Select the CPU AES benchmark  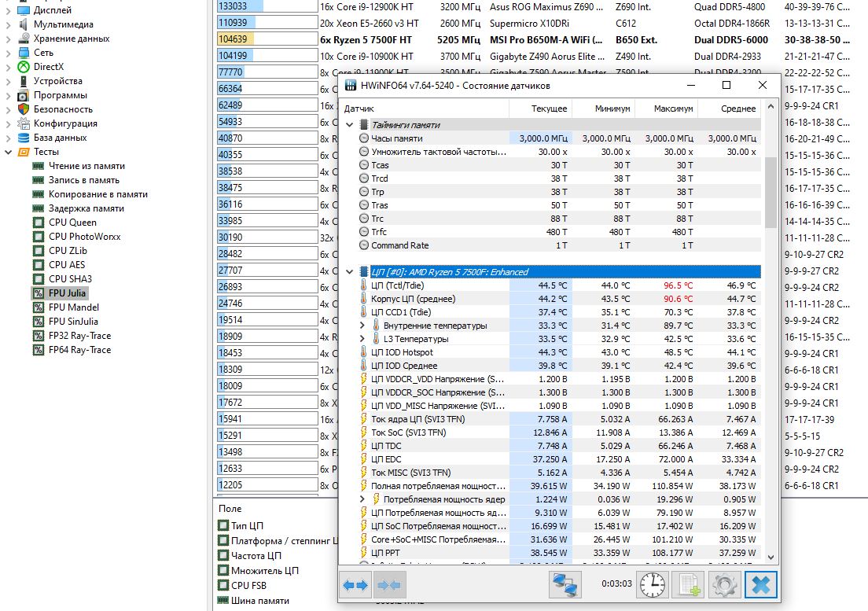tap(66, 264)
